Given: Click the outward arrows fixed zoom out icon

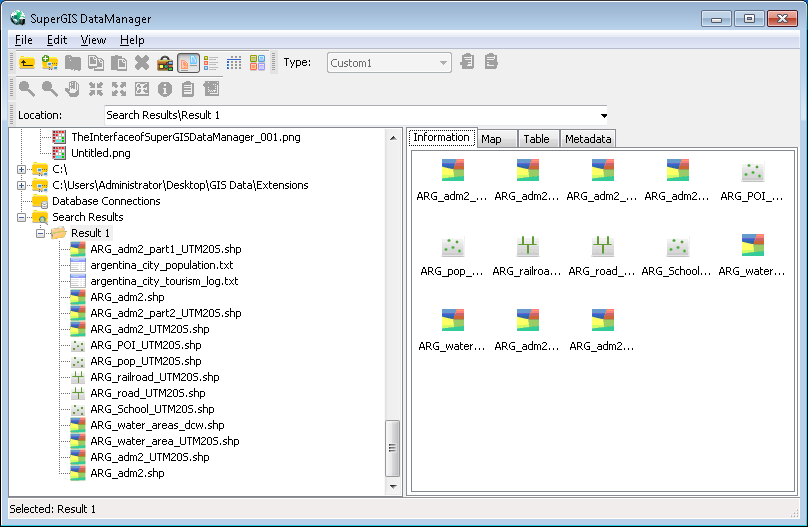Looking at the screenshot, I should pyautogui.click(x=119, y=89).
